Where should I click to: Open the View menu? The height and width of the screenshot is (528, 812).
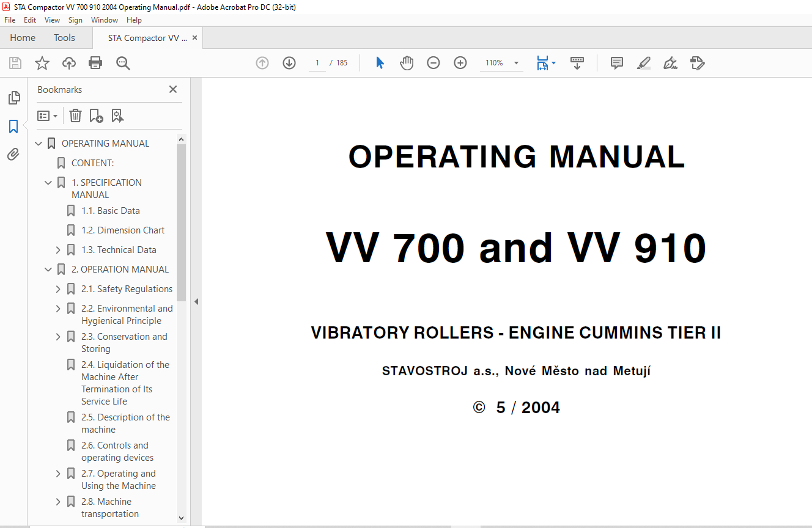coord(52,20)
